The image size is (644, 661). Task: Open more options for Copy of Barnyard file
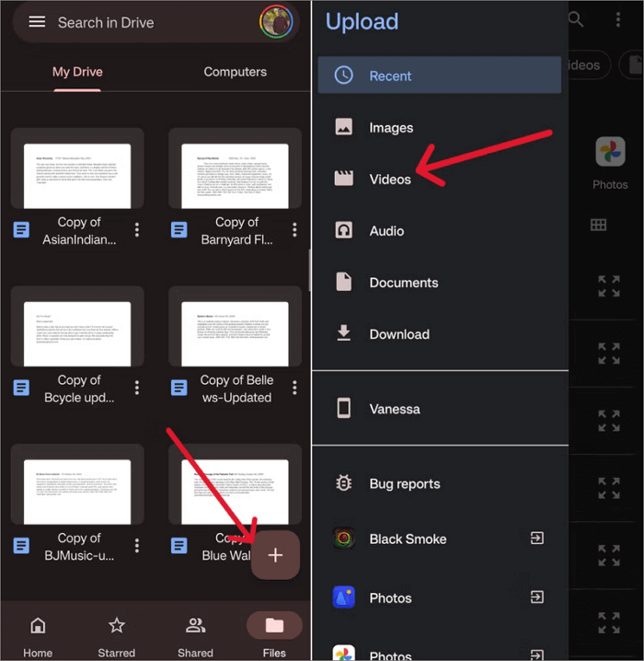294,230
